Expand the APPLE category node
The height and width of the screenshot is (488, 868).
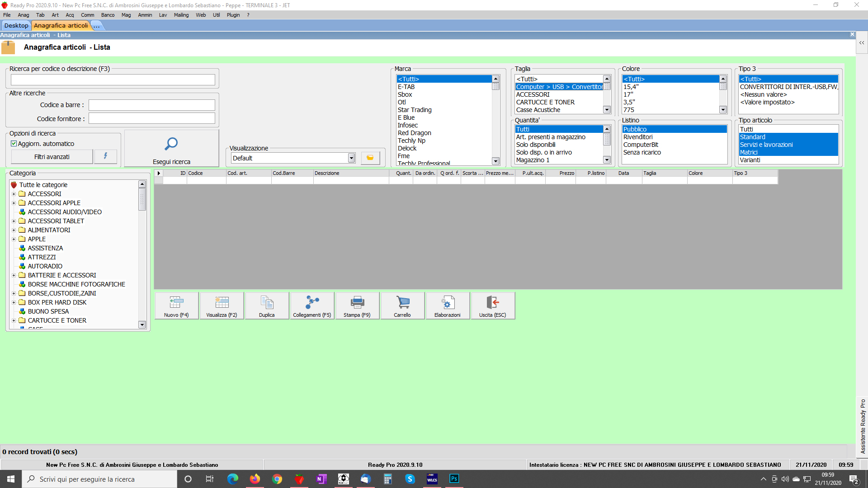coord(14,239)
